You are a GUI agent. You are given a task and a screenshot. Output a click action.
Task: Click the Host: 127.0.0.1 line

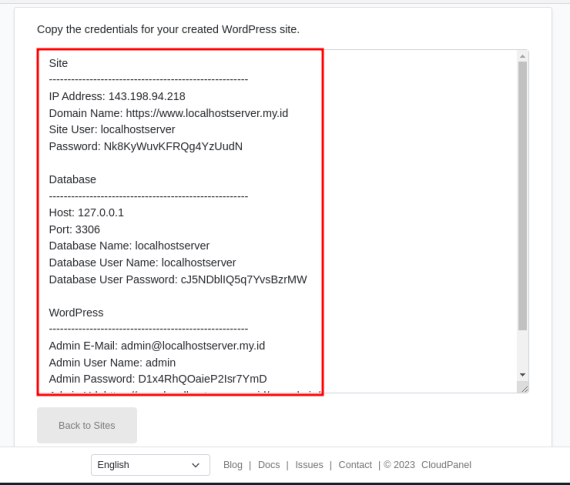coord(86,213)
